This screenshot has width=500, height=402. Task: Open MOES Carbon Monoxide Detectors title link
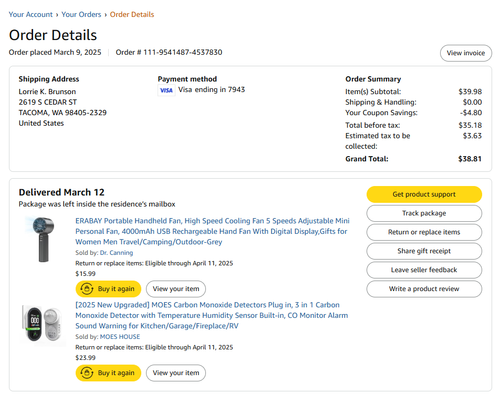click(212, 315)
